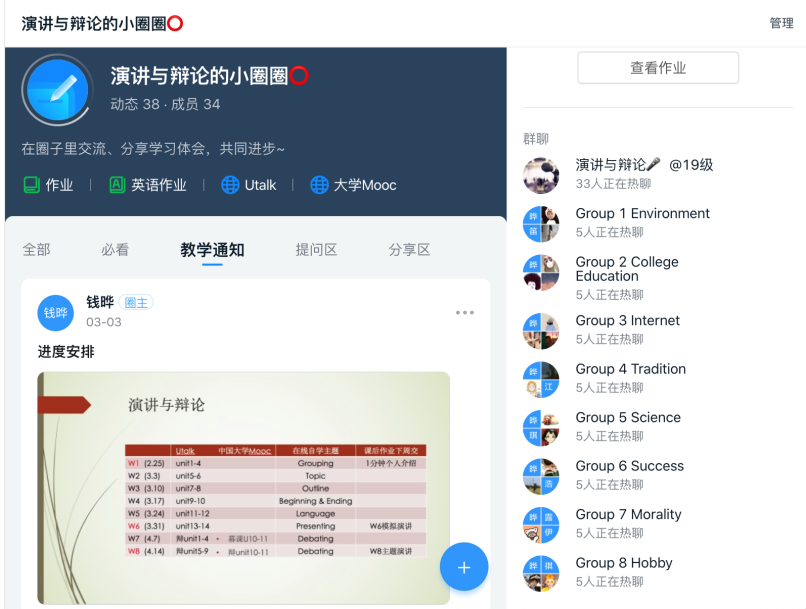The height and width of the screenshot is (609, 806).
Task: Click the blue plus floating button
Action: point(464,567)
